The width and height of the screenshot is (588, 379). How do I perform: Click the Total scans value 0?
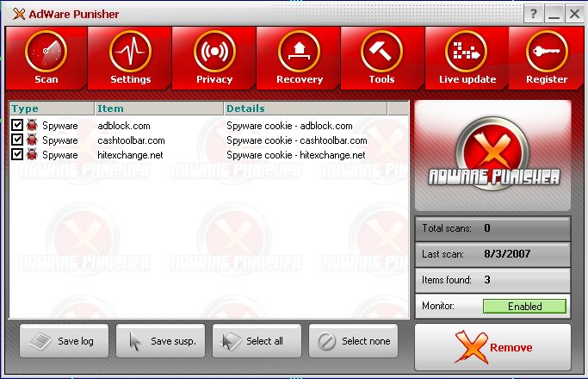pyautogui.click(x=486, y=228)
